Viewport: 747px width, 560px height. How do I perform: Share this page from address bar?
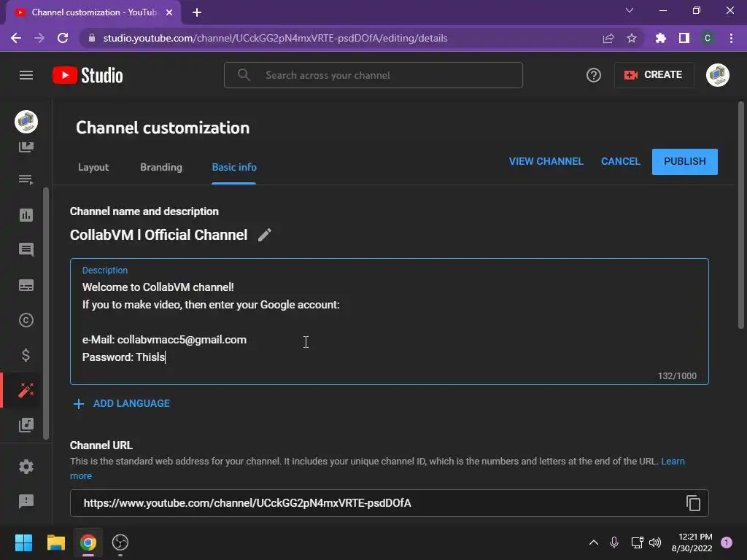click(x=608, y=38)
